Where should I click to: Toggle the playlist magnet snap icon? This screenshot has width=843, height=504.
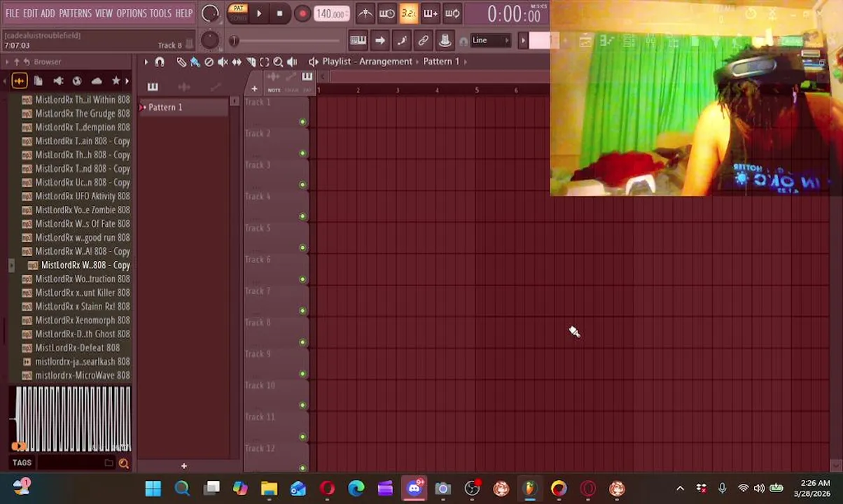tap(160, 62)
